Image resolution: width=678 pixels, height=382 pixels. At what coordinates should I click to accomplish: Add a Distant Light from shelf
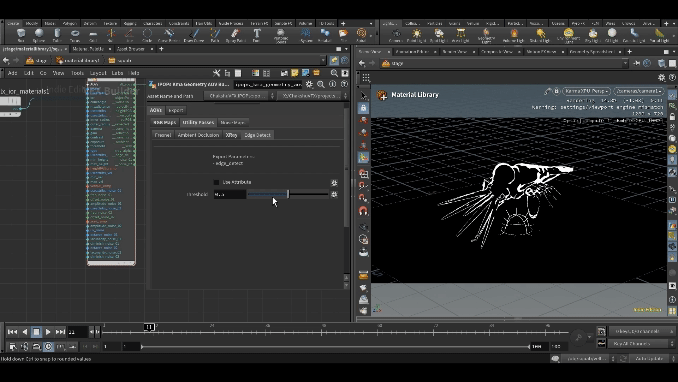[x=540, y=35]
